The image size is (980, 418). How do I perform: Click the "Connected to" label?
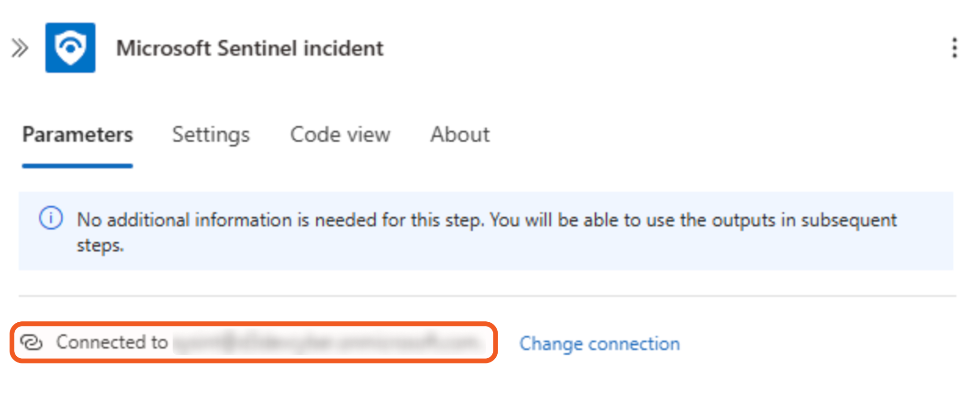(112, 342)
